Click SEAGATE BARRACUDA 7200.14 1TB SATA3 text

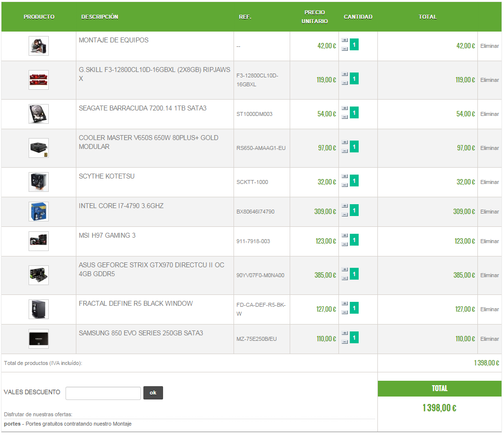(143, 109)
